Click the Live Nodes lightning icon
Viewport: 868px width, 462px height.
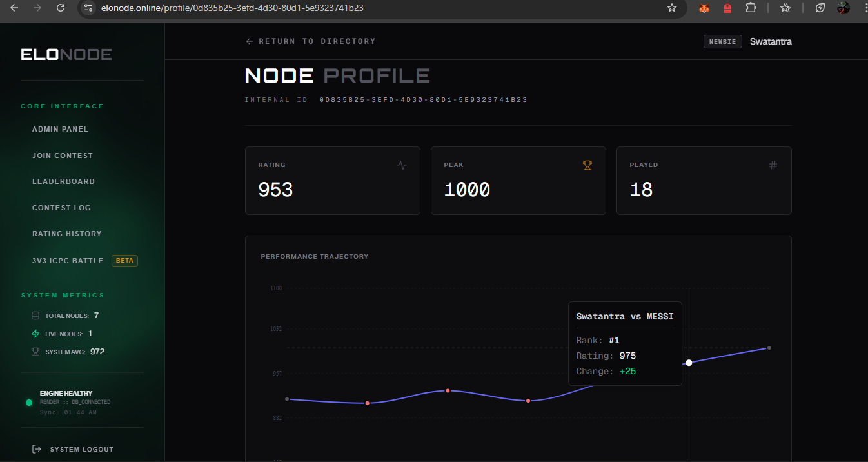click(35, 334)
